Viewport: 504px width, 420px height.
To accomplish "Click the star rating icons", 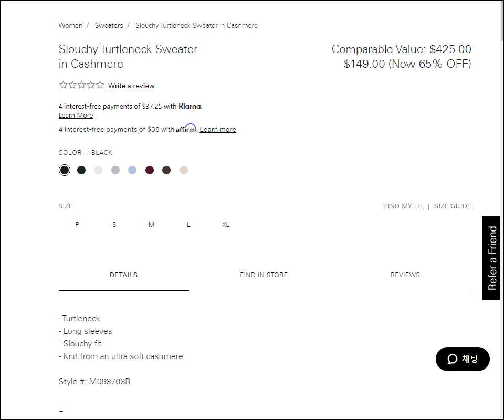I will tap(82, 85).
